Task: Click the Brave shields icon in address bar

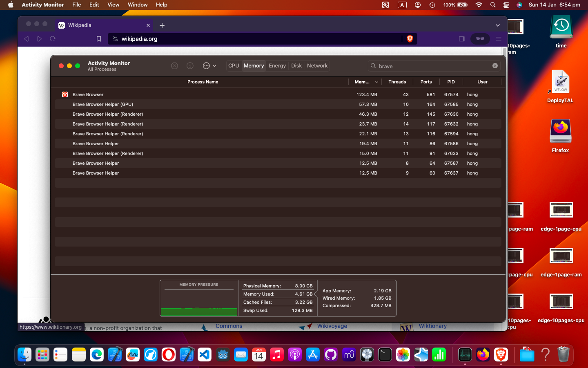Action: click(x=410, y=39)
